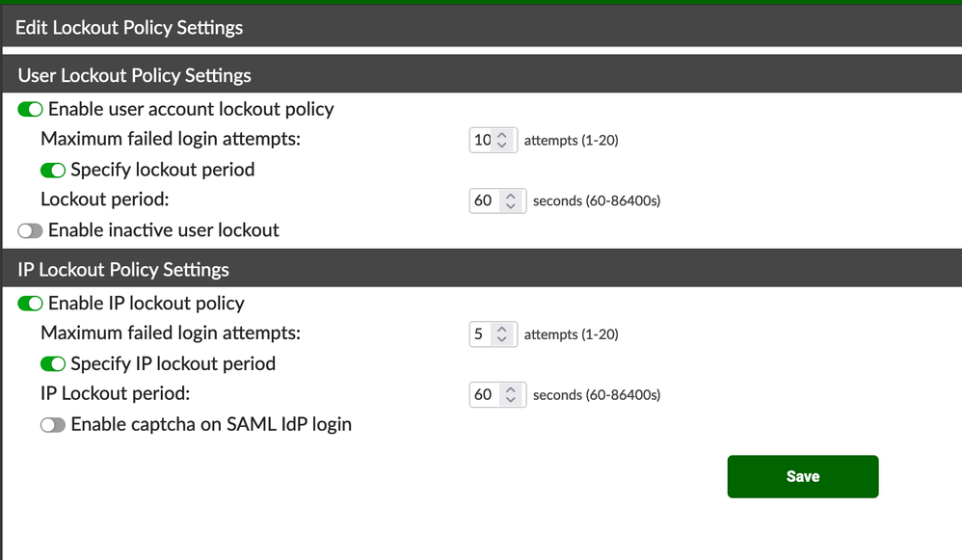Enable captcha on SAML IdP login
The height and width of the screenshot is (560, 962).
click(52, 425)
